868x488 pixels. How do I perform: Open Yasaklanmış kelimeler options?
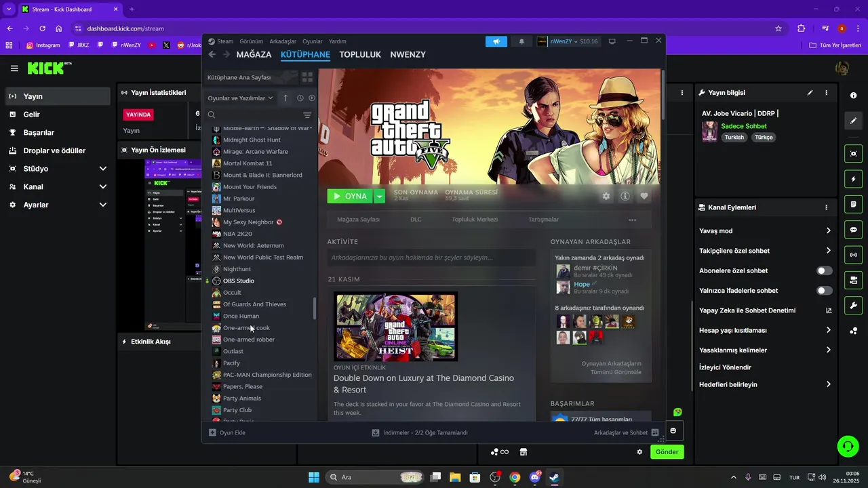(x=765, y=350)
